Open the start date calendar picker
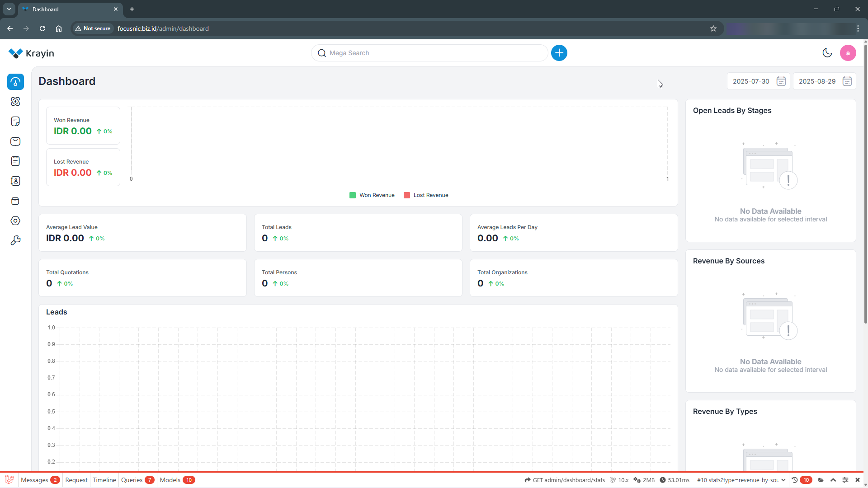This screenshot has width=868, height=488. pyautogui.click(x=781, y=81)
